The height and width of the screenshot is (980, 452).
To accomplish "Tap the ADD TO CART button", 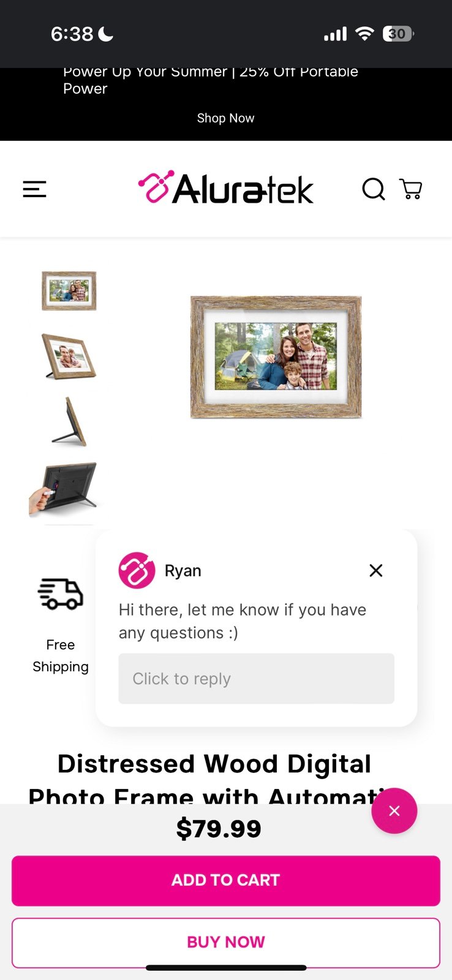I will pyautogui.click(x=226, y=881).
